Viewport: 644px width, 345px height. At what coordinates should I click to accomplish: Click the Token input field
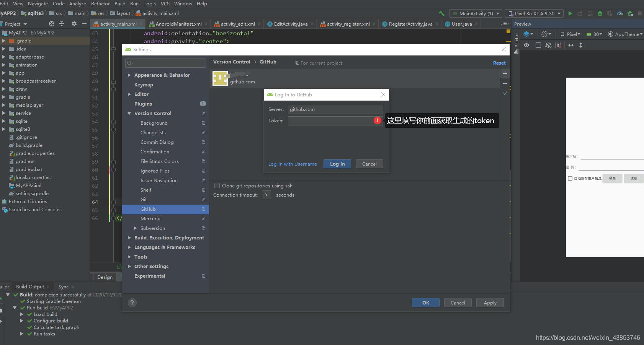(x=335, y=121)
